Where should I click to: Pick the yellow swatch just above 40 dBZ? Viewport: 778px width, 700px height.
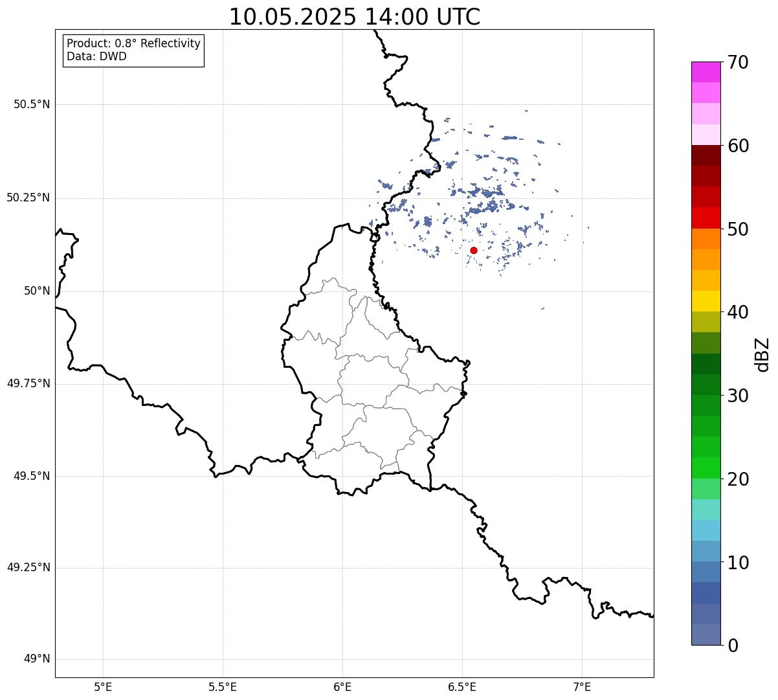[x=706, y=301]
